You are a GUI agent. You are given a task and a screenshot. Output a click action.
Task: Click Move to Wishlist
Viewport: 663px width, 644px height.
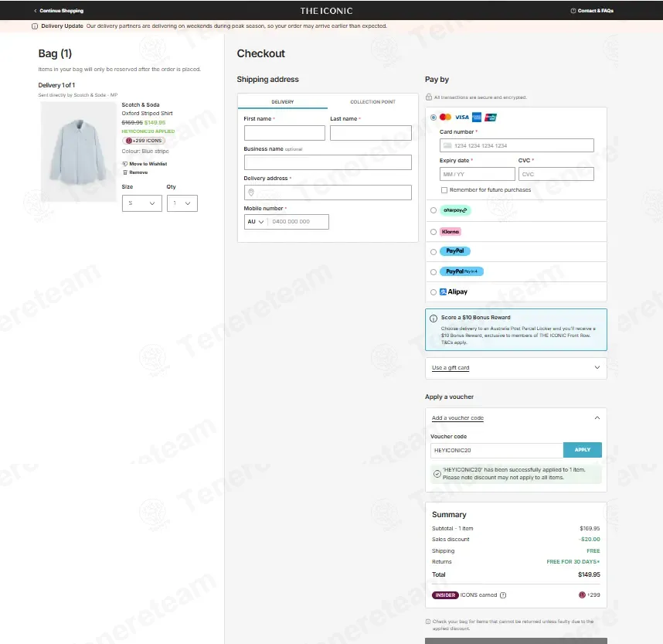[148, 164]
